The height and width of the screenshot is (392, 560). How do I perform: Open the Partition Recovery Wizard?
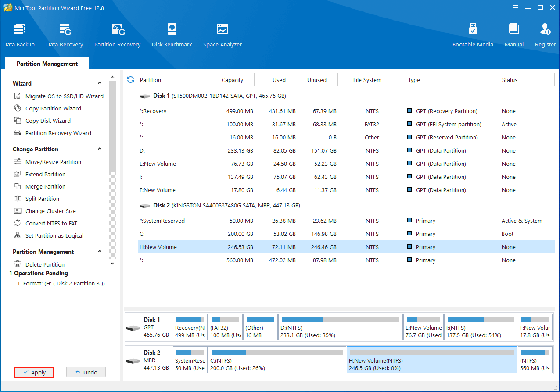53,133
